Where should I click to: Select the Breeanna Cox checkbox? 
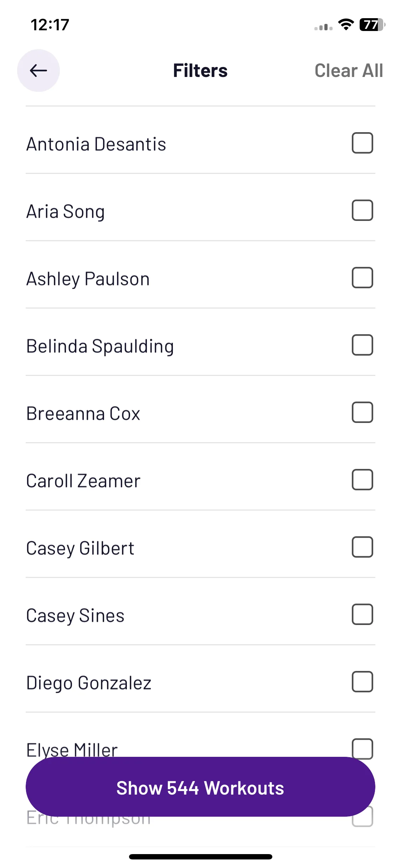point(362,412)
